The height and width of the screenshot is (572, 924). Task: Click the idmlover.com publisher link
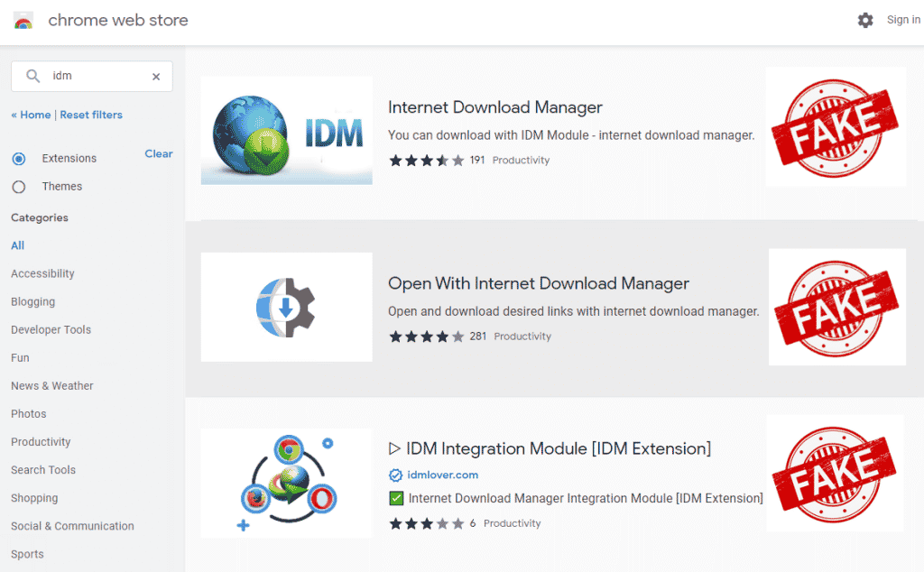coord(442,475)
